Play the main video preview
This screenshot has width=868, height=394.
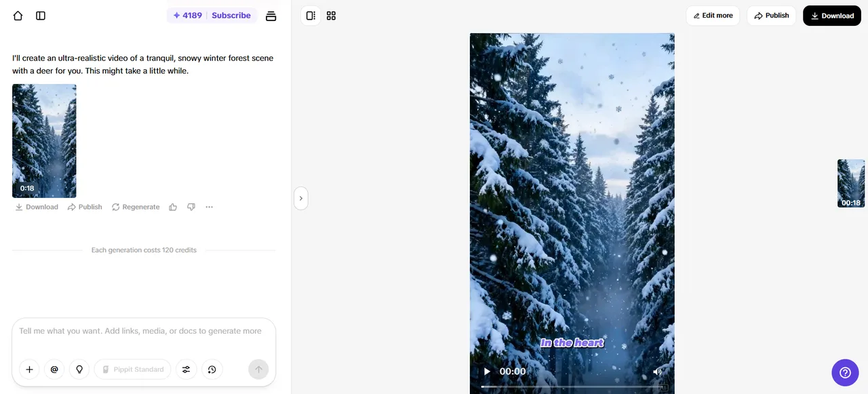[x=486, y=372]
